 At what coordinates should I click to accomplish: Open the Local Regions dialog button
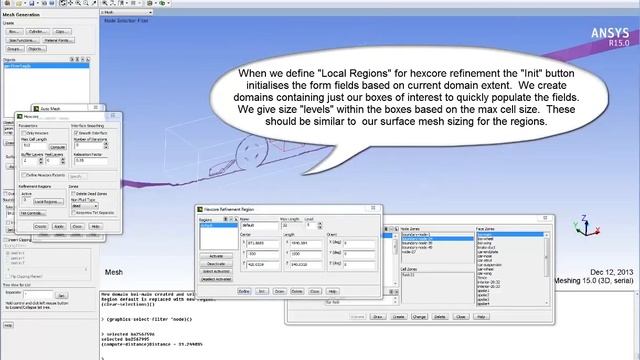click(x=48, y=202)
